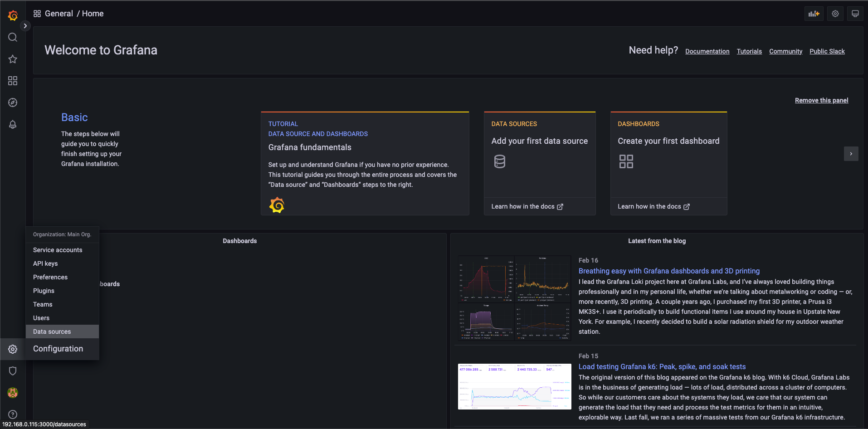Open the Explore compass icon
868x429 pixels.
tap(13, 102)
